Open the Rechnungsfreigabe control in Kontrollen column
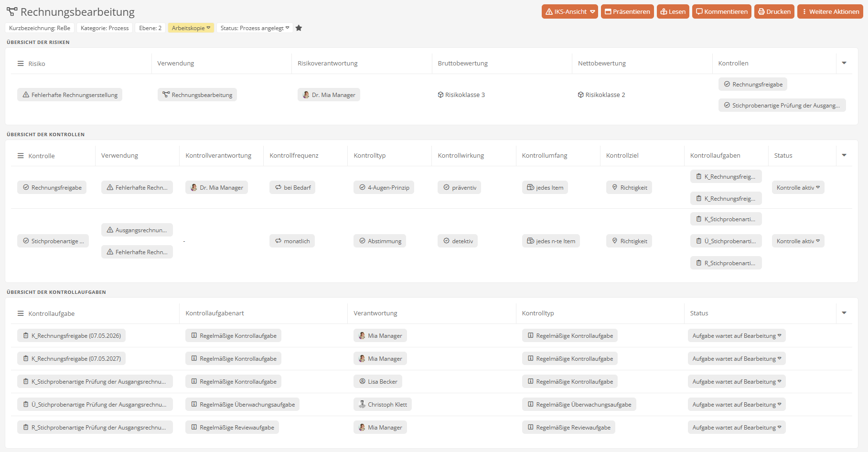The image size is (868, 452). 753,84
